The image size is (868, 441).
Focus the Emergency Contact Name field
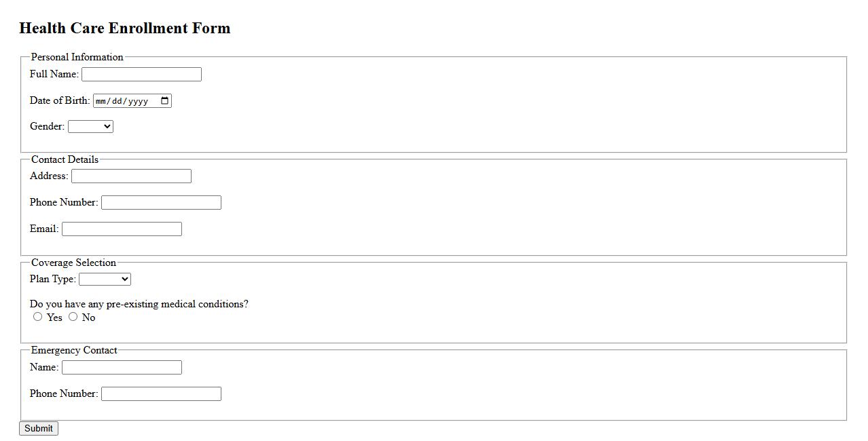tap(122, 368)
